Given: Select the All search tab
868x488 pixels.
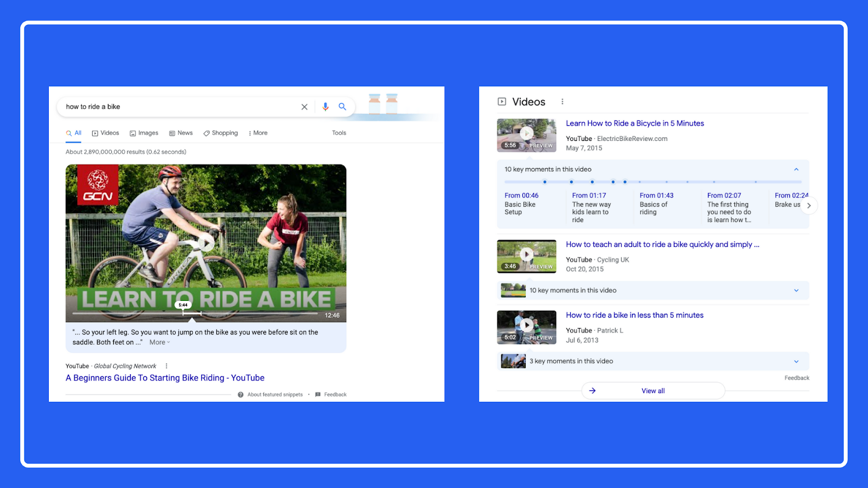Looking at the screenshot, I should (x=74, y=133).
